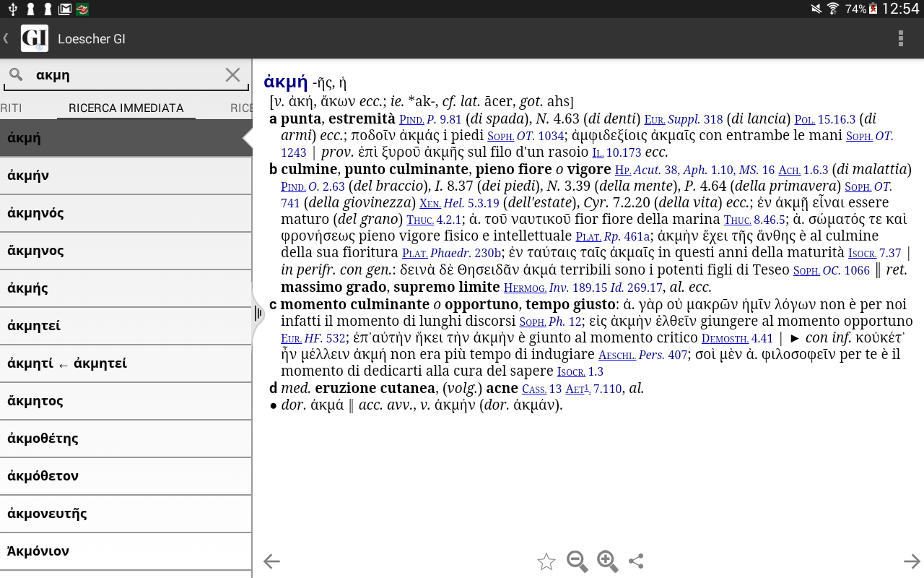Tap the ἀκμή headword in the entry
Screen dimensions: 924x578
[x=286, y=81]
